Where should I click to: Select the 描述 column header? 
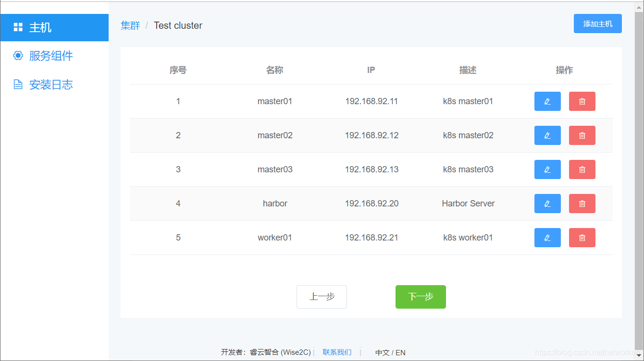click(468, 70)
